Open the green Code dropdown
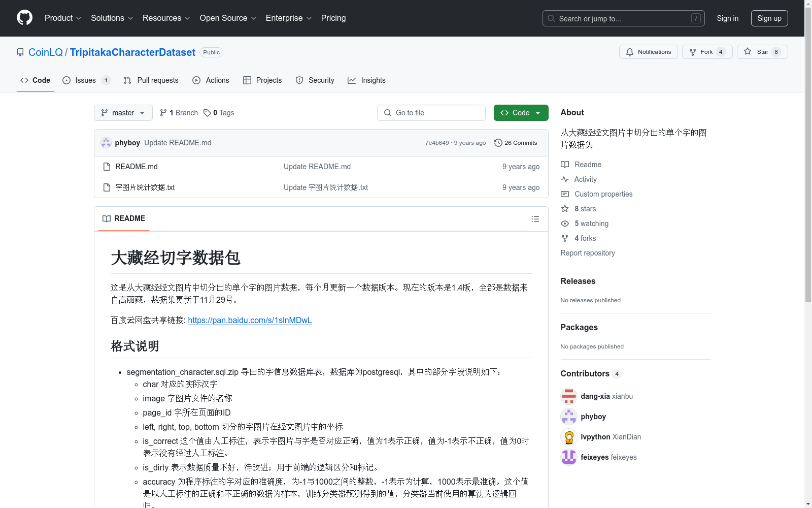The image size is (812, 508). coord(521,113)
